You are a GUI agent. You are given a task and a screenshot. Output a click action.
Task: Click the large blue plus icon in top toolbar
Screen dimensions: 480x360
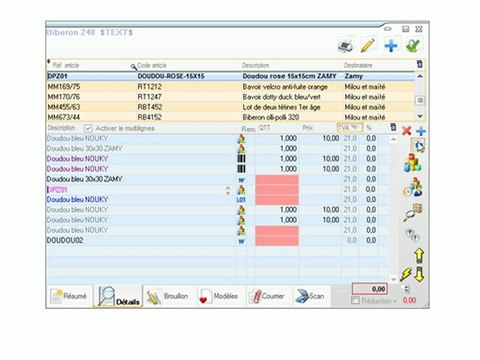point(391,45)
